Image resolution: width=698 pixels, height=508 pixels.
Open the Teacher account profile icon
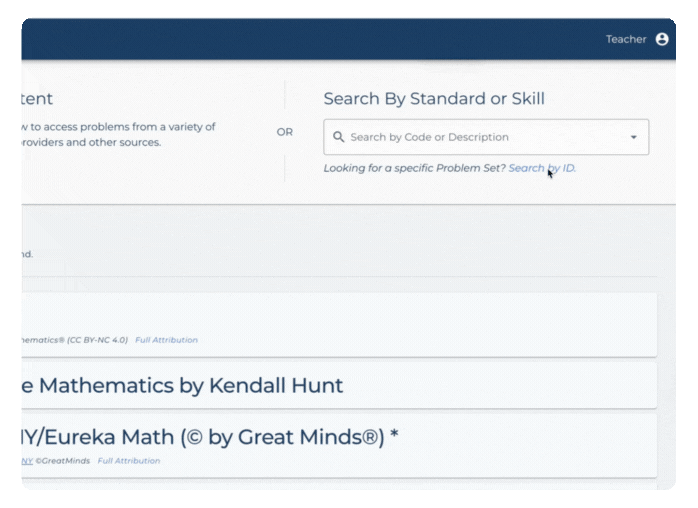point(662,39)
